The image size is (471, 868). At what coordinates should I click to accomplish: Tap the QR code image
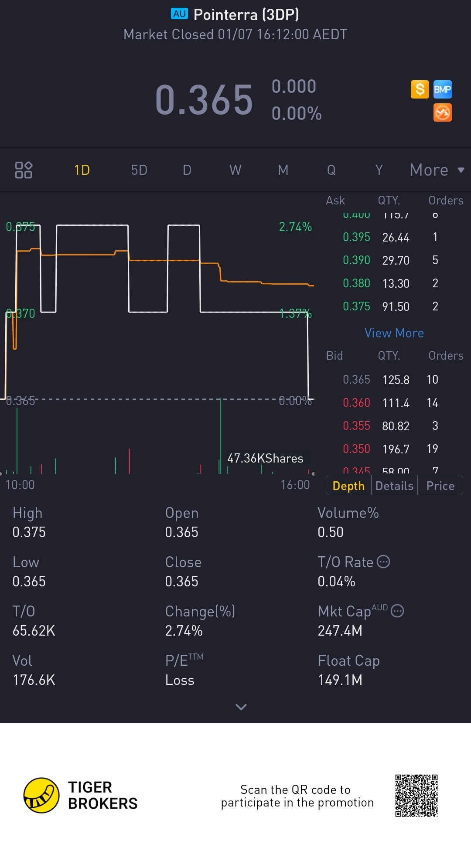click(416, 796)
